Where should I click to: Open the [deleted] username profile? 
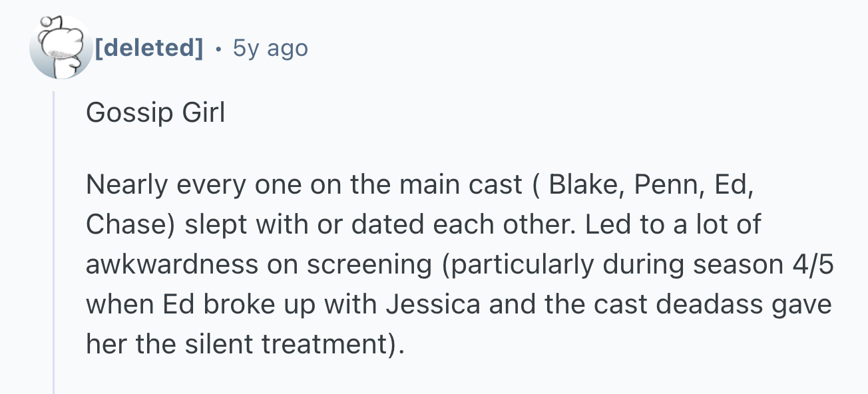pos(150,48)
